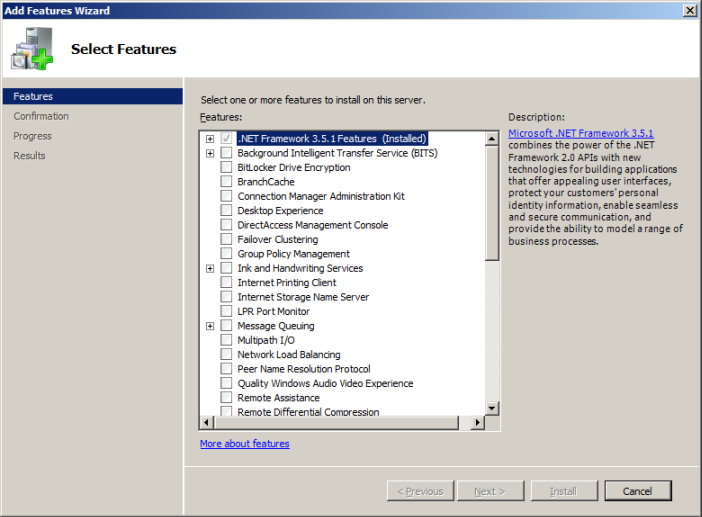Select the Failover Clustering row text

point(278,239)
